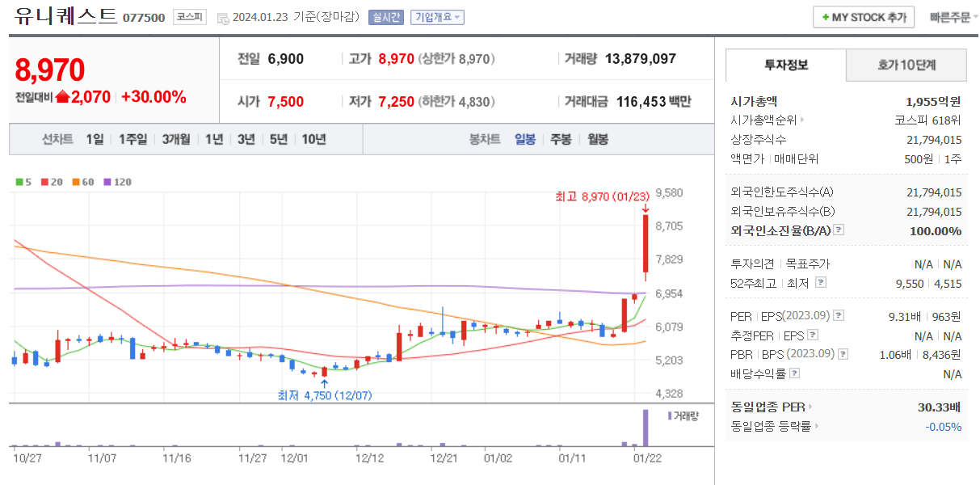Click the 시가총액 value 1,955억원
This screenshot has height=485, width=980.
pos(934,101)
